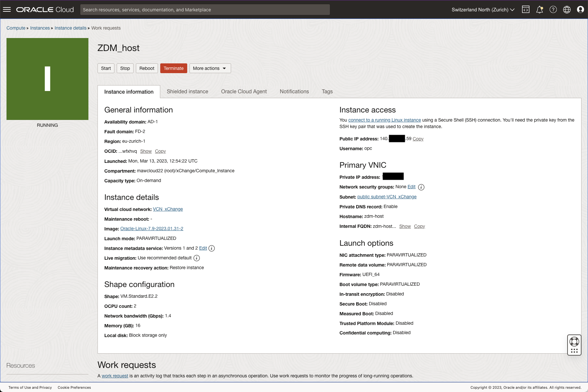The height and width of the screenshot is (392, 588).
Task: Show the full Internal FQDN
Action: point(405,226)
